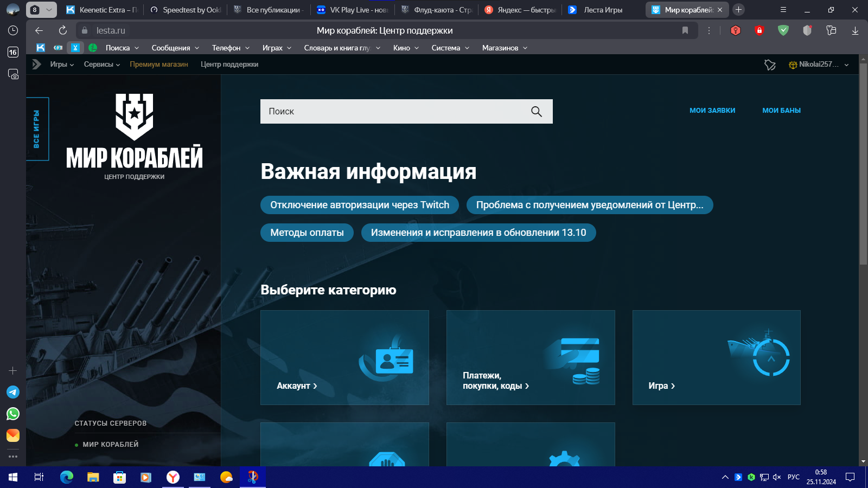The height and width of the screenshot is (488, 868).
Task: Open the Windows Start menu
Action: click(13, 477)
